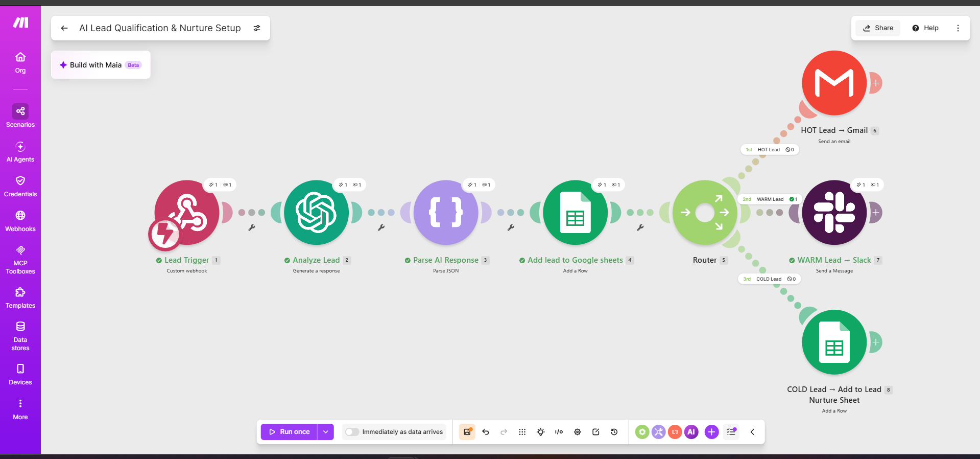The width and height of the screenshot is (980, 459).
Task: Open scenario options next to the title
Action: [257, 28]
